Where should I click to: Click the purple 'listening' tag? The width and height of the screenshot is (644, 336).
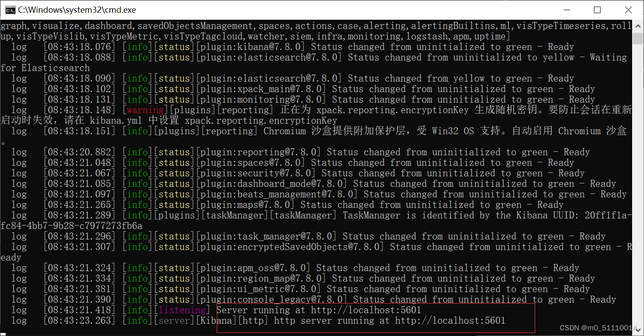coord(182,310)
